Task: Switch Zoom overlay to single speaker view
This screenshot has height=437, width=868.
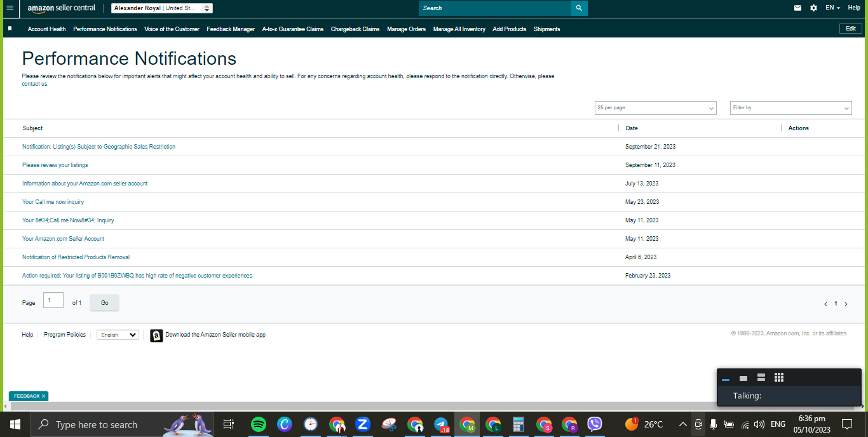Action: pos(743,379)
